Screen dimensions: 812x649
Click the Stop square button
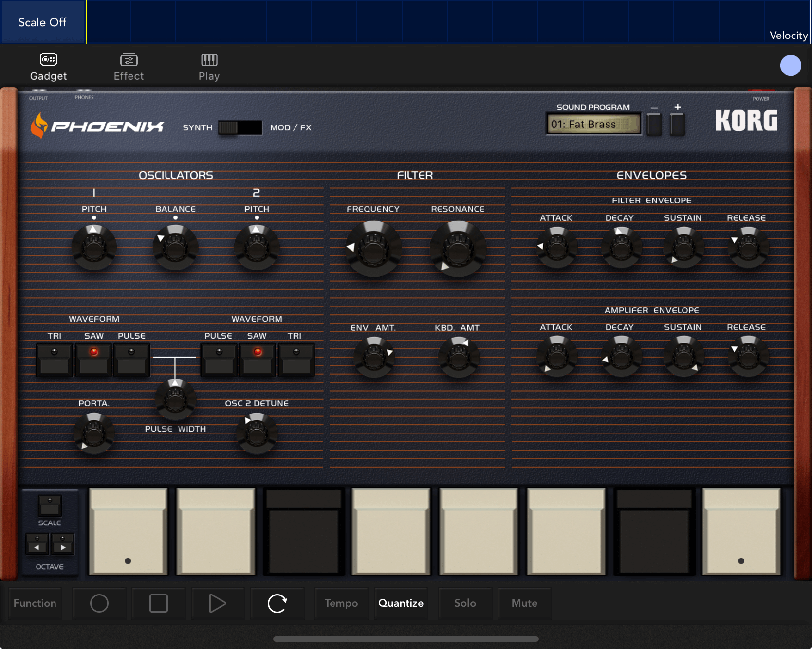point(159,603)
